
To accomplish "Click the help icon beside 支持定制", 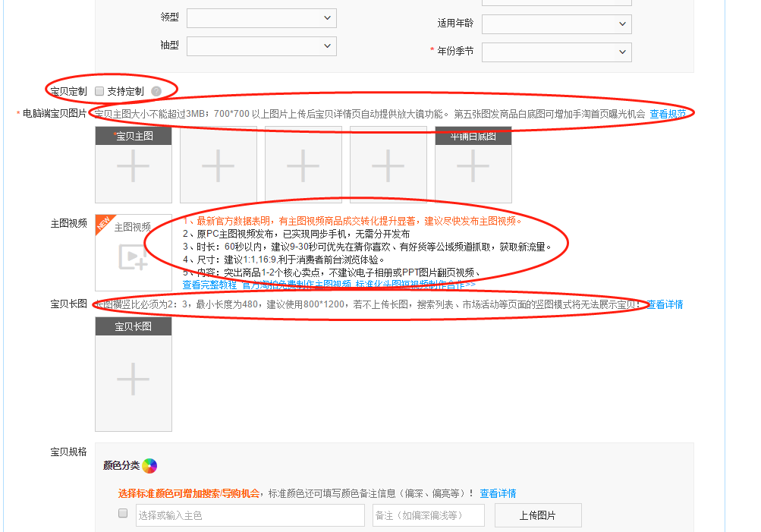I will [156, 90].
